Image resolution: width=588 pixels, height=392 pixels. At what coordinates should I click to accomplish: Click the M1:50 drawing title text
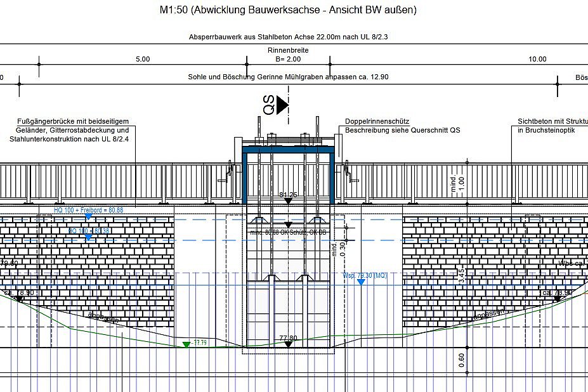[x=288, y=10]
